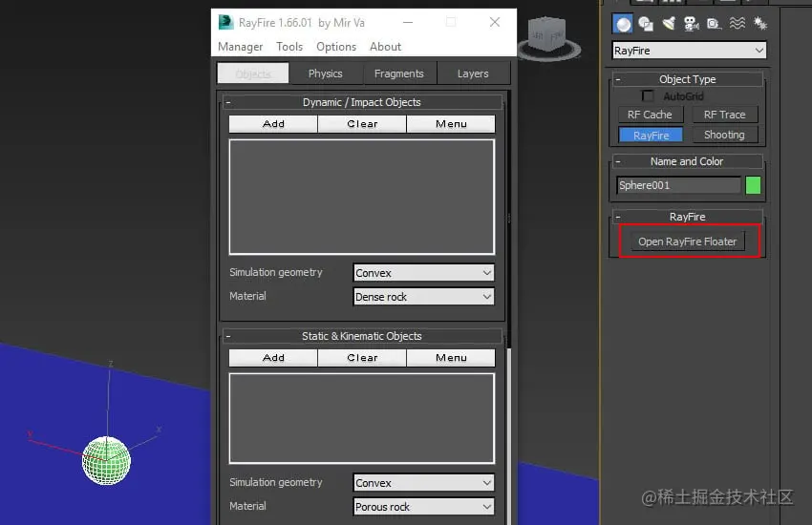This screenshot has width=812, height=525.
Task: Select the Systems category icon
Action: pos(760,24)
